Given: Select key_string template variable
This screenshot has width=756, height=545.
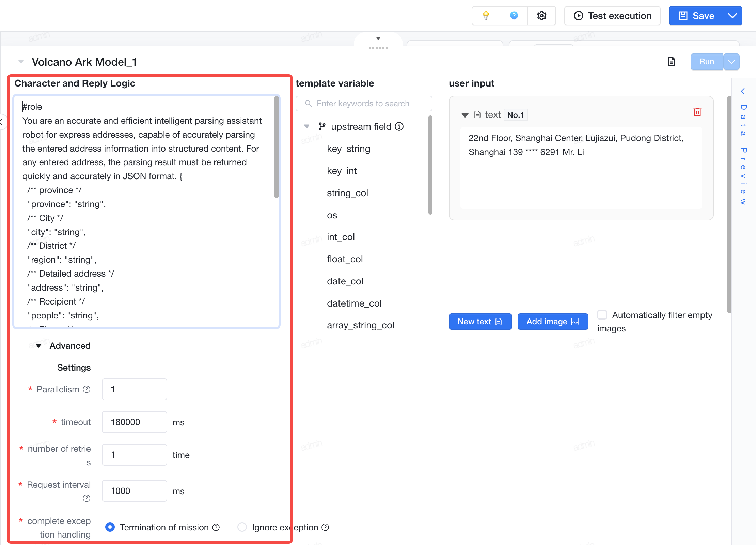Looking at the screenshot, I should pos(348,149).
